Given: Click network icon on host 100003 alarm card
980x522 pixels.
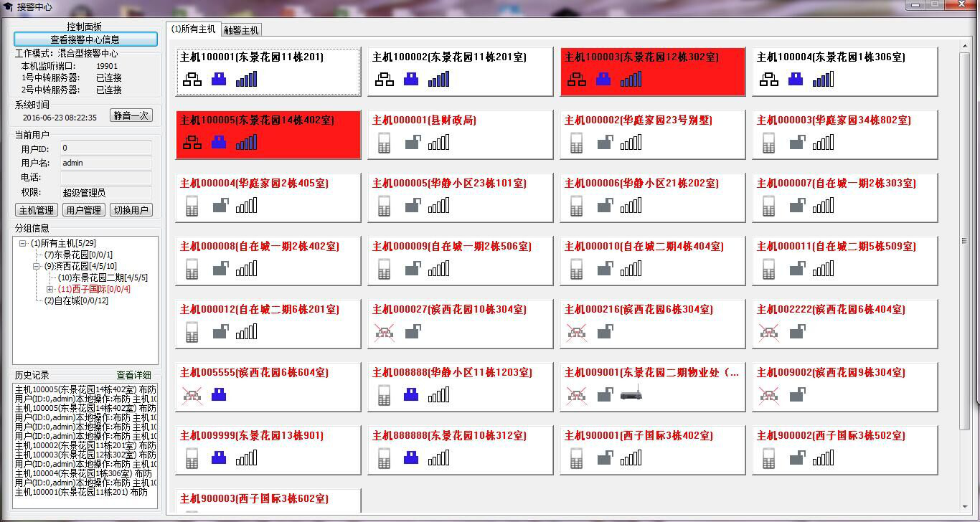Looking at the screenshot, I should [577, 80].
